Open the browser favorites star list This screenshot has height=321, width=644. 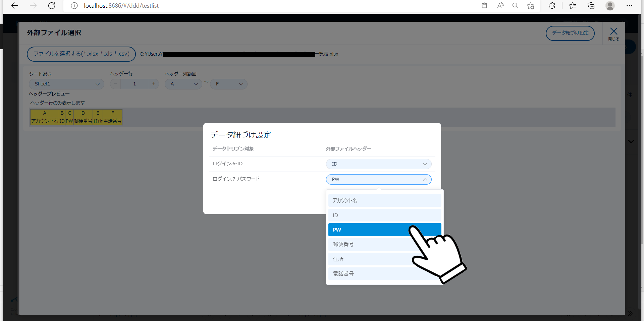point(573,6)
